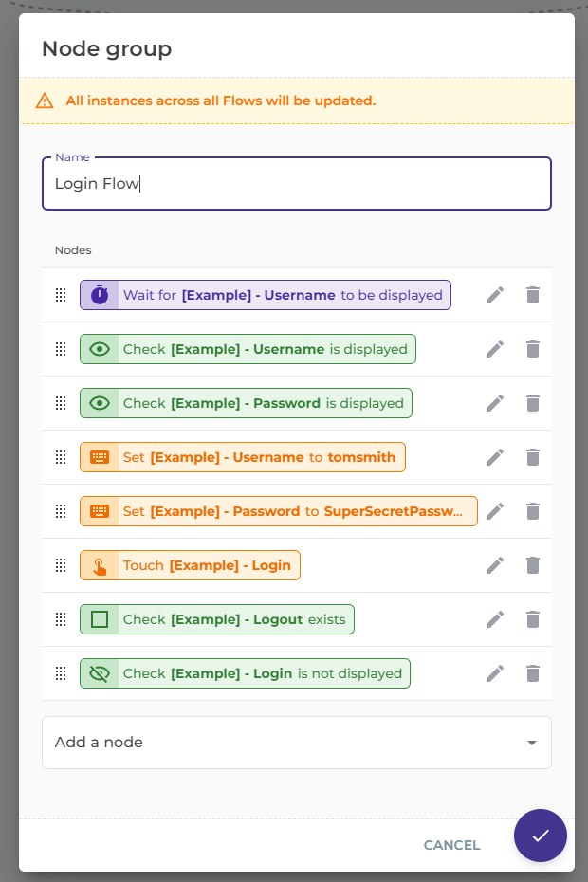Image resolution: width=588 pixels, height=882 pixels.
Task: Confirm with the purple checkmark button
Action: pos(541,836)
